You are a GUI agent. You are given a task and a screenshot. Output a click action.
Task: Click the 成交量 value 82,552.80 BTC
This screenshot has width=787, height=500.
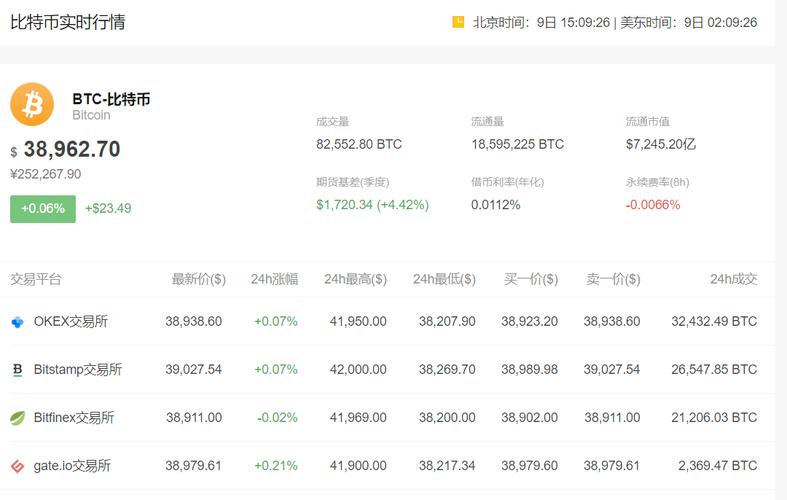(x=359, y=145)
